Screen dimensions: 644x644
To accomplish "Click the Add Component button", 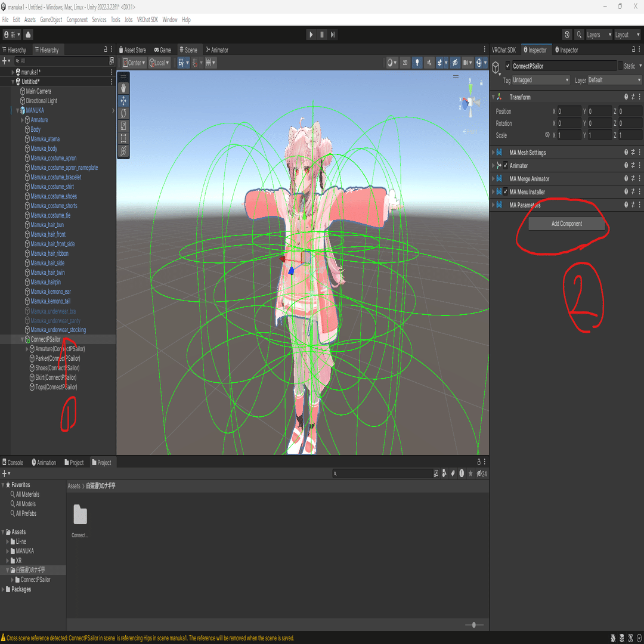I will tap(566, 224).
